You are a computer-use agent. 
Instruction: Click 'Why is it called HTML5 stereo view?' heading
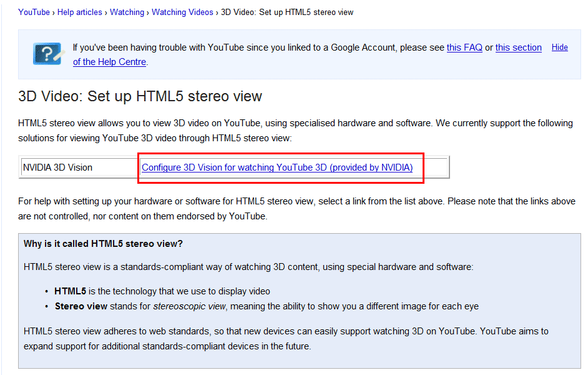[103, 244]
